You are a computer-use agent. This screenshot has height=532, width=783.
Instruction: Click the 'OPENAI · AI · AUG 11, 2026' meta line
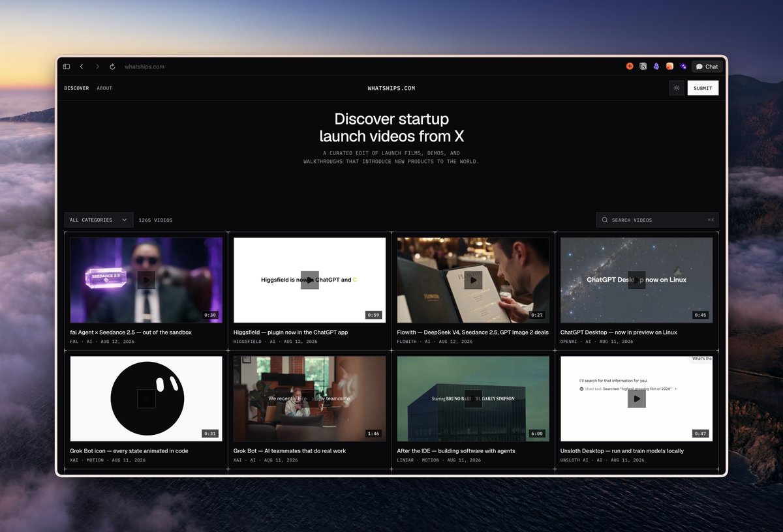pos(597,342)
